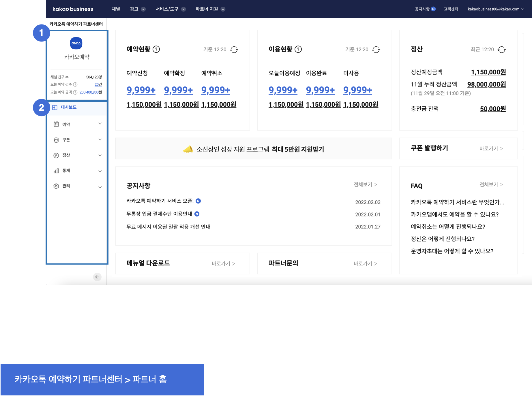
Task: Open the 채널 top menu item
Action: pos(116,9)
